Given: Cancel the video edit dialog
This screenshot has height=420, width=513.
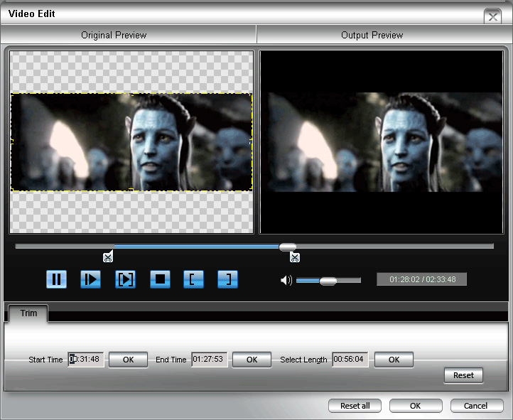Looking at the screenshot, I should pos(476,406).
